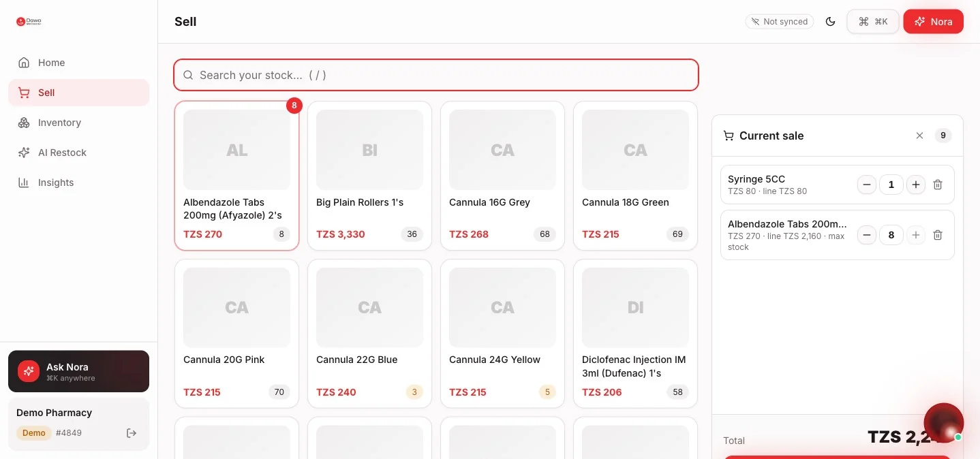
Task: Open the ⌘K command palette button
Action: 873,22
